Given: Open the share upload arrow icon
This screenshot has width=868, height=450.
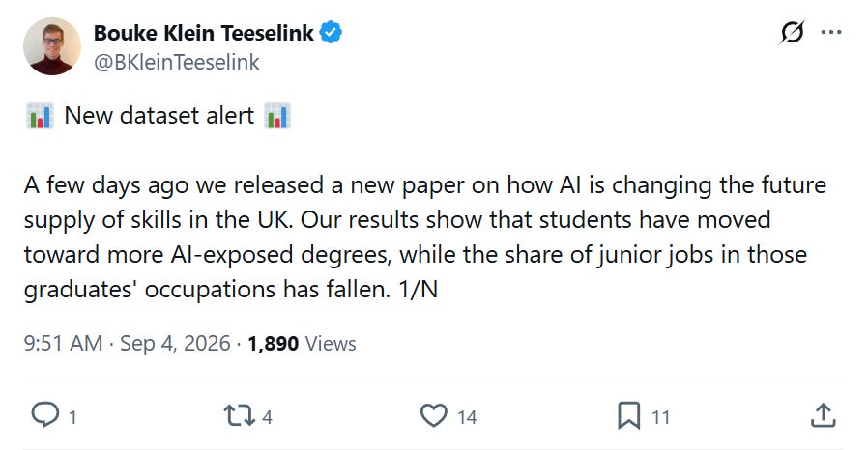Looking at the screenshot, I should tap(824, 415).
